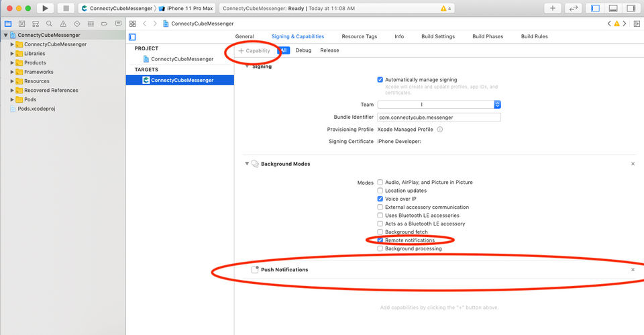Enable Uses Bluetooth LE accessories
644x335 pixels.
380,216
